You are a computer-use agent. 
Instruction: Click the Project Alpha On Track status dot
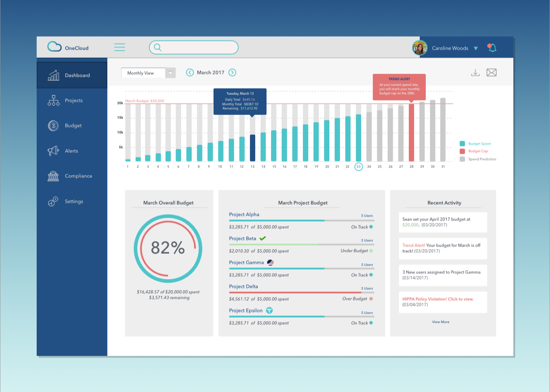[371, 227]
